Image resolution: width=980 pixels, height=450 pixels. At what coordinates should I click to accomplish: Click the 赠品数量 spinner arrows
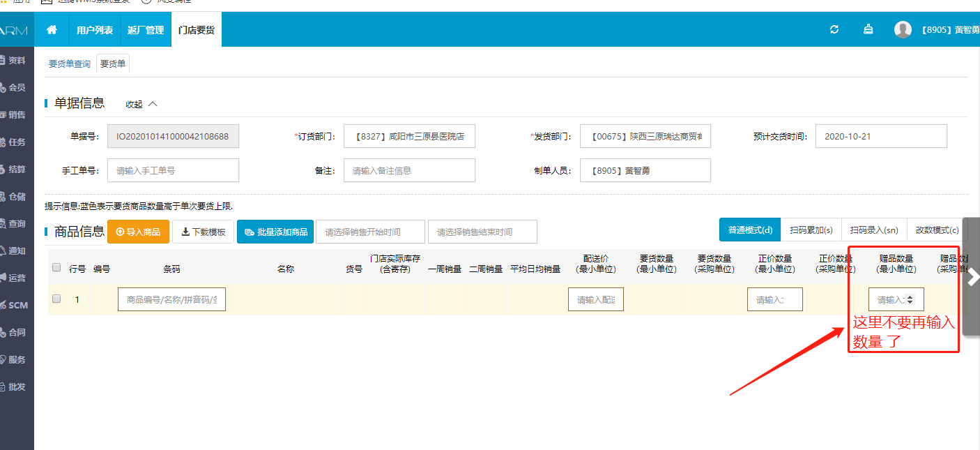910,299
